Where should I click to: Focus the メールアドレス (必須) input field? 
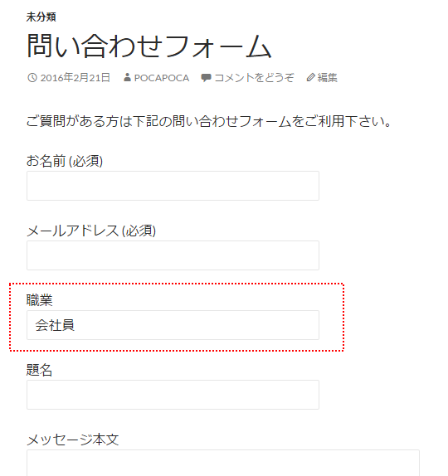[x=173, y=255]
